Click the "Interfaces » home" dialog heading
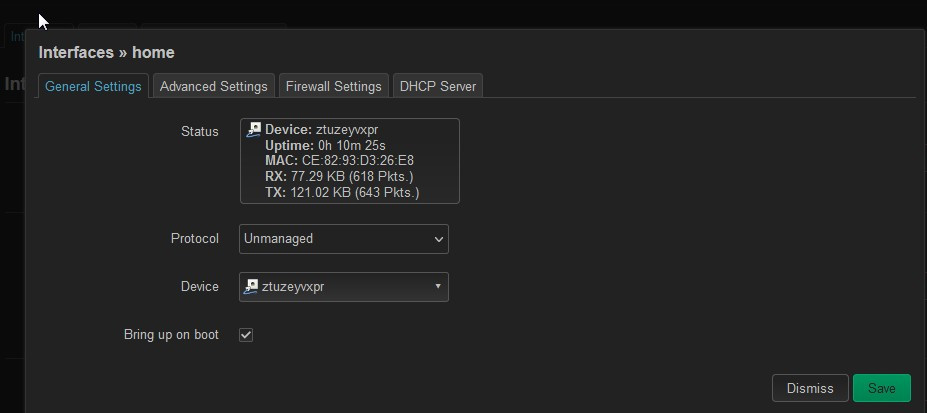927x413 pixels. [x=106, y=53]
